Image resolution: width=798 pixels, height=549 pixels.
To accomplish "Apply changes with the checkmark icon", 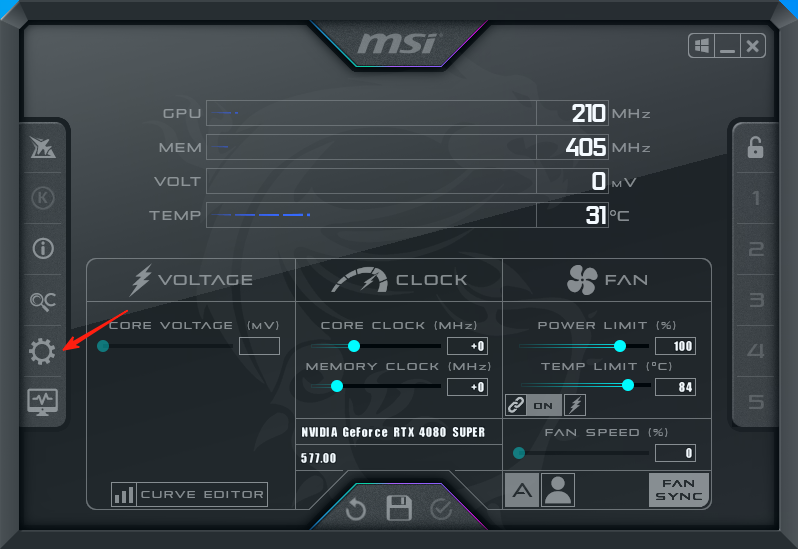I will (441, 510).
